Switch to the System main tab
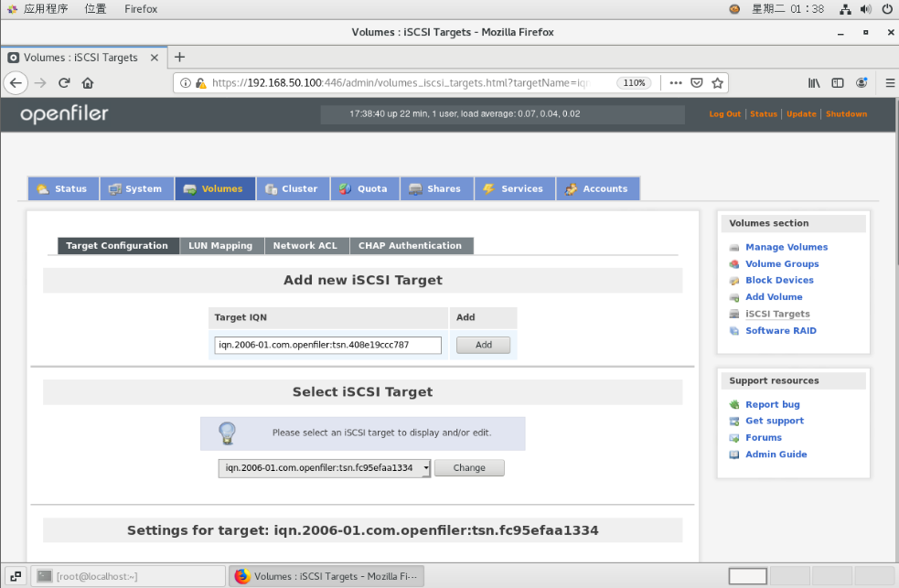Viewport: 899px width, 588px height. click(136, 188)
